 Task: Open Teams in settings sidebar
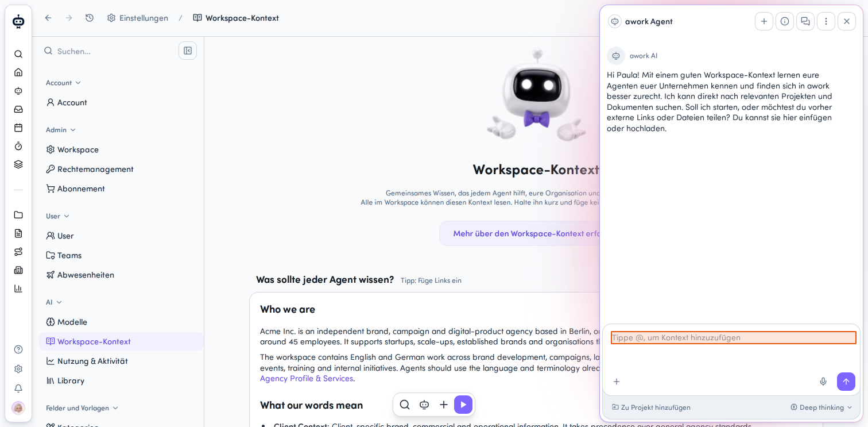coord(121,255)
